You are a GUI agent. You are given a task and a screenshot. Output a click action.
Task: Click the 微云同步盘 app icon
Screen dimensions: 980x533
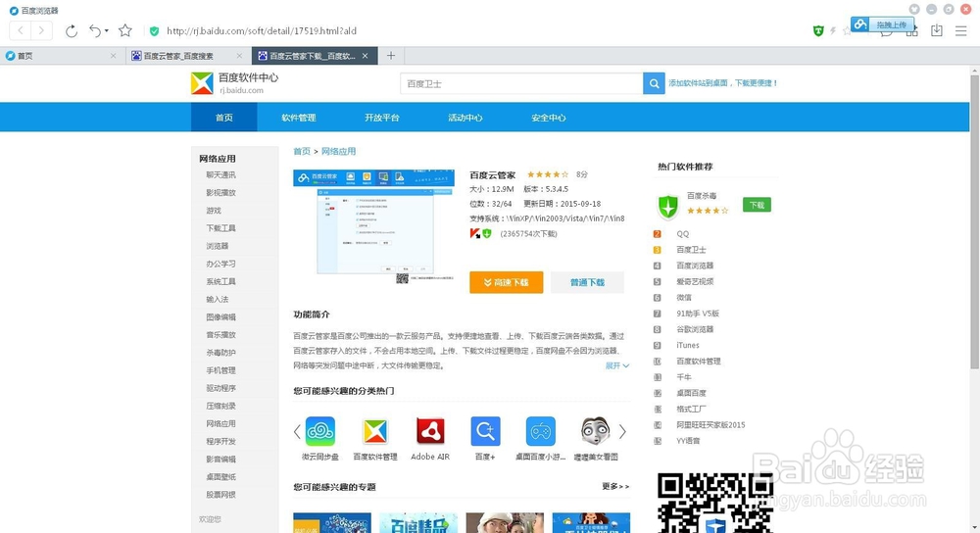(320, 431)
